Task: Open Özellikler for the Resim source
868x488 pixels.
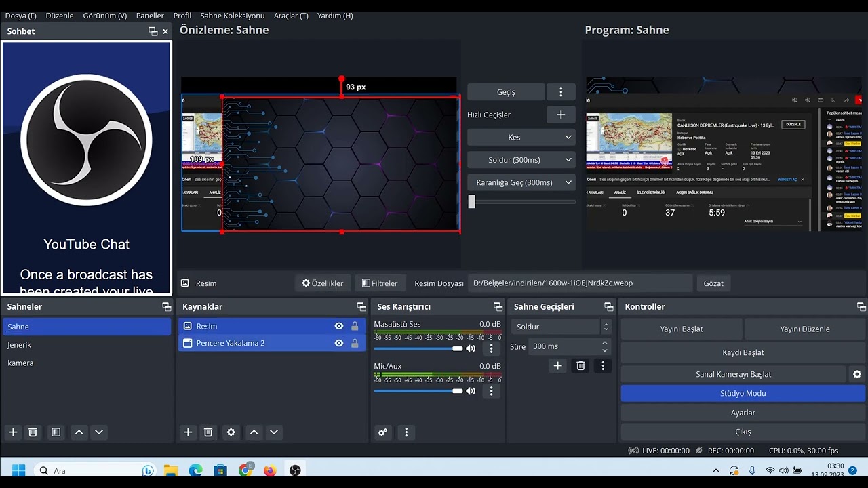Action: coord(323,283)
